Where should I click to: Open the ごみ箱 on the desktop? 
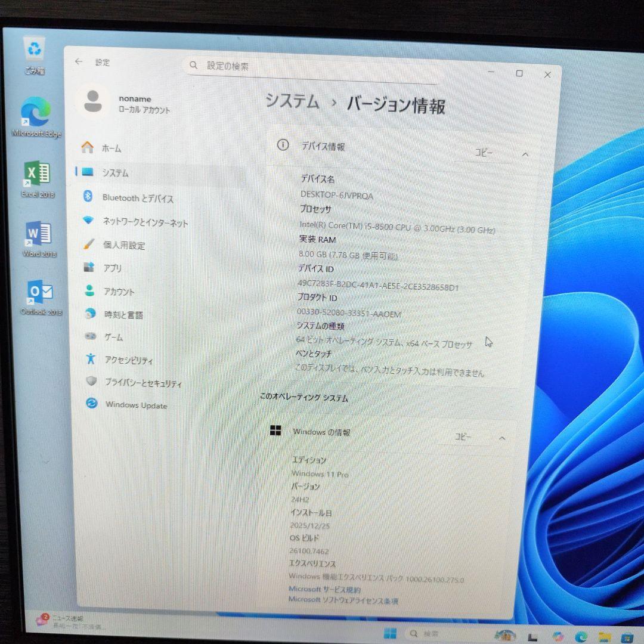pyautogui.click(x=35, y=49)
